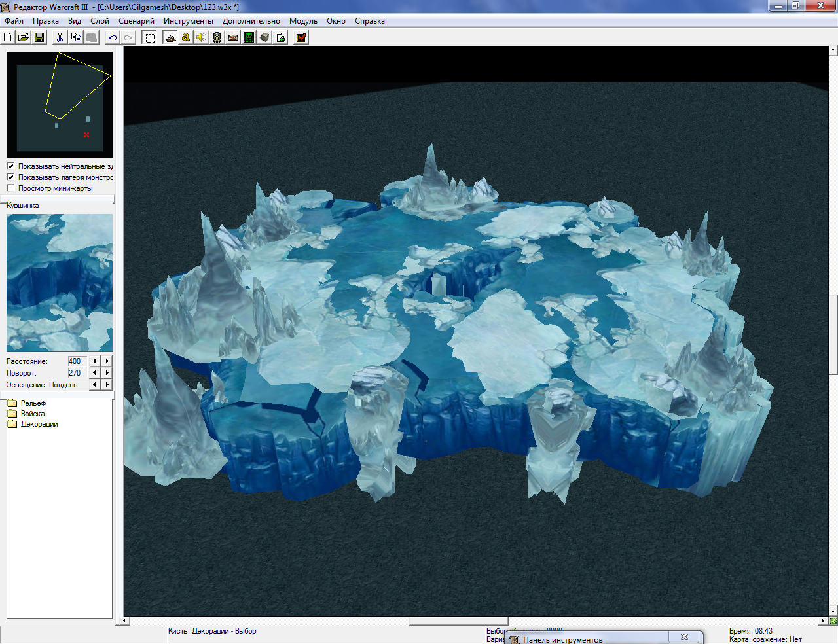The width and height of the screenshot is (838, 644).
Task: Click 'Карта: сражение: Нет' status text
Action: [x=765, y=639]
